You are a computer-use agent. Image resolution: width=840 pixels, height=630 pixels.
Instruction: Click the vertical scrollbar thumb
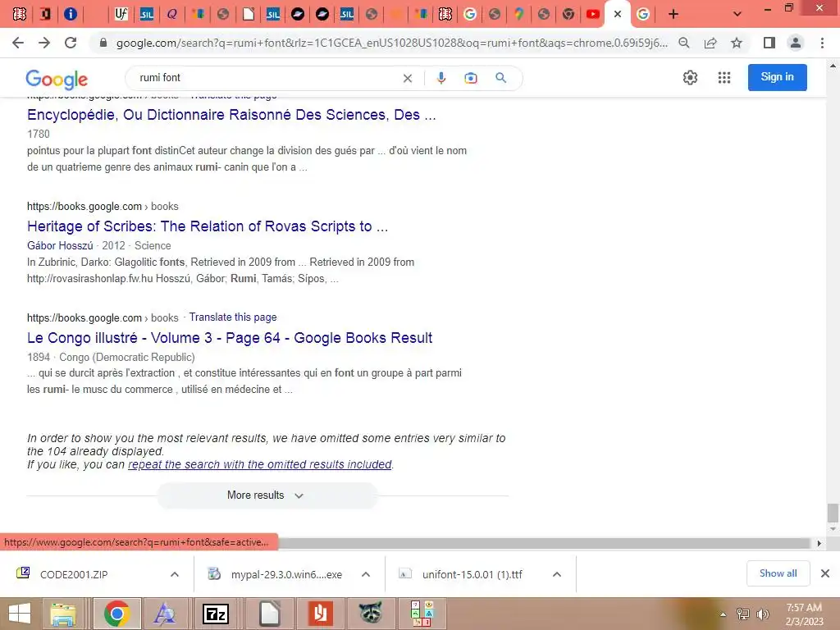coord(833,513)
